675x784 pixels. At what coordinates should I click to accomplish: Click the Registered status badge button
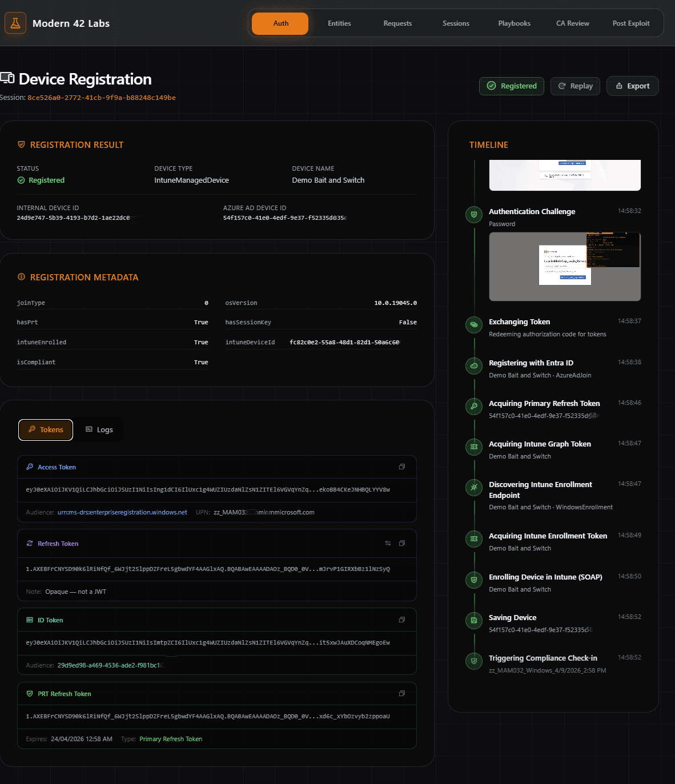click(x=512, y=86)
